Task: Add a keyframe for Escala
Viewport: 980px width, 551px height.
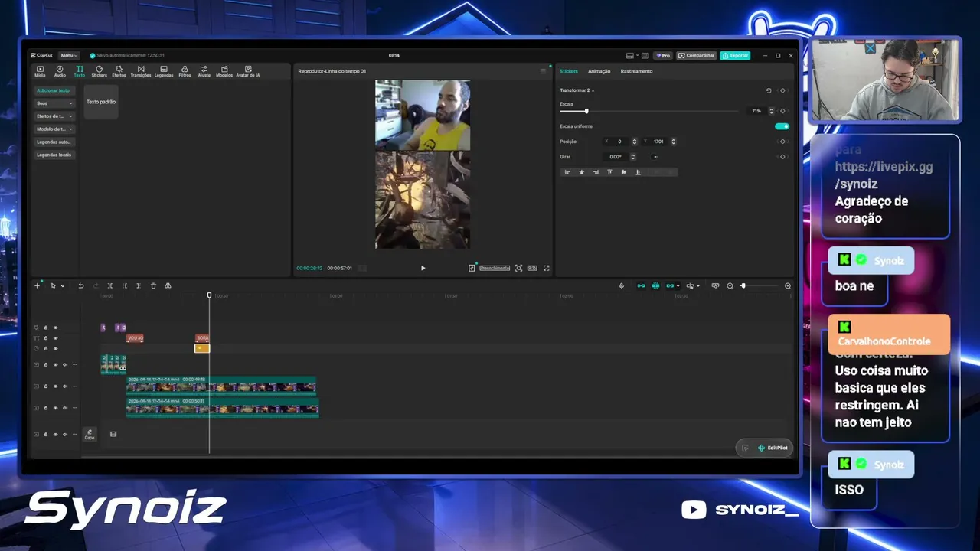Action: (x=782, y=111)
